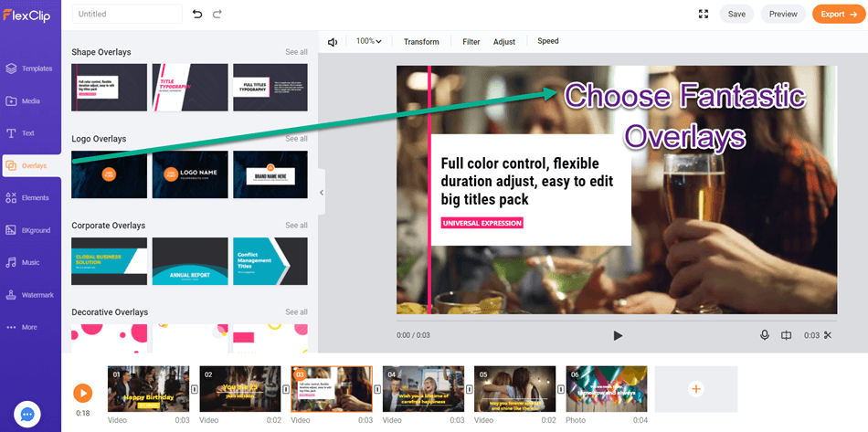This screenshot has height=432, width=868.
Task: Click the Preview button
Action: tap(783, 15)
